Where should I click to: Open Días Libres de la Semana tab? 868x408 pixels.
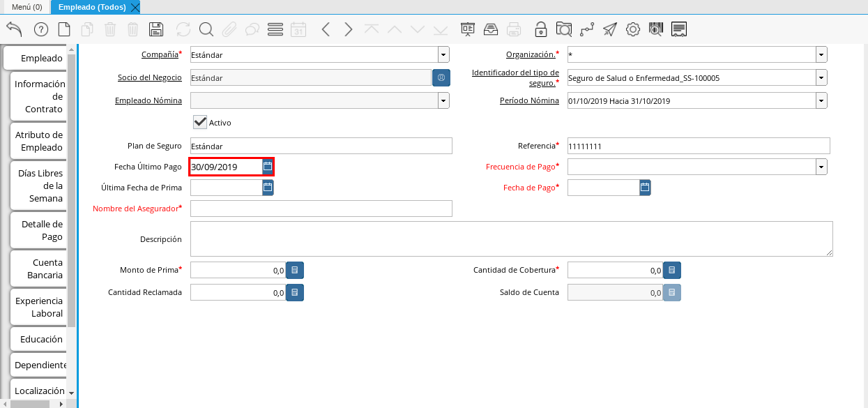tap(39, 186)
